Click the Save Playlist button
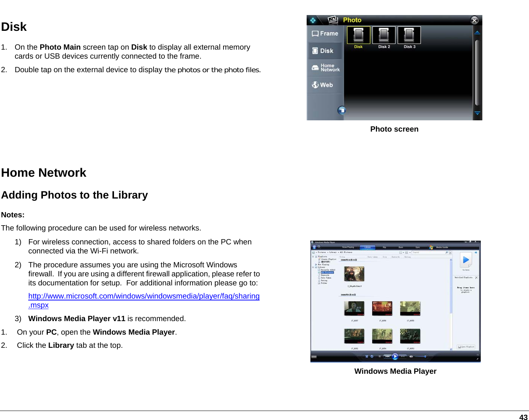 [x=466, y=347]
